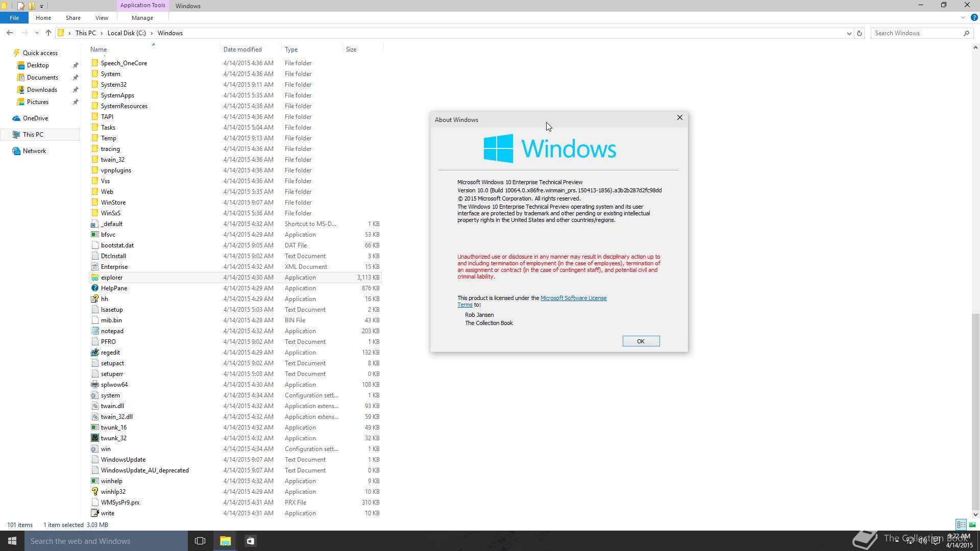Screen dimensions: 980x551
Task: Select the regedit application icon
Action: 94,353
